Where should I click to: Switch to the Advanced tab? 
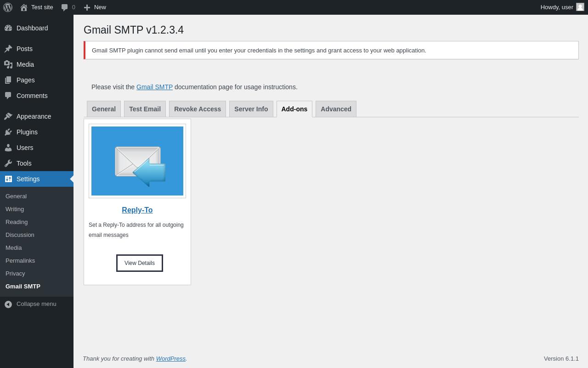coord(336,109)
